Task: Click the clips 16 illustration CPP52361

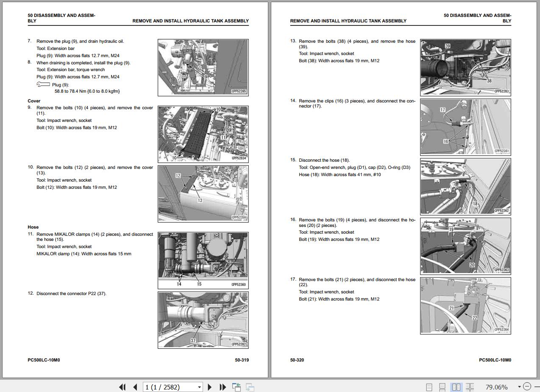Action: click(x=465, y=127)
